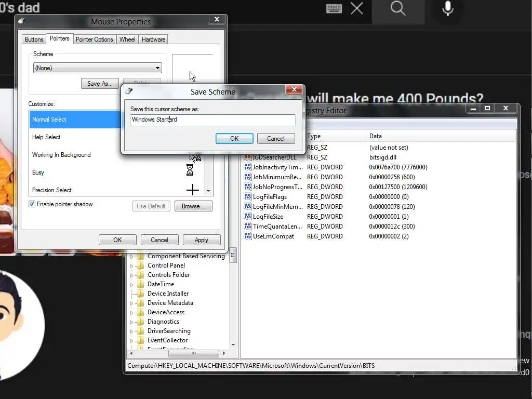Click the registry tree vertical scrollbar thumb
532x399 pixels.
tap(233, 256)
